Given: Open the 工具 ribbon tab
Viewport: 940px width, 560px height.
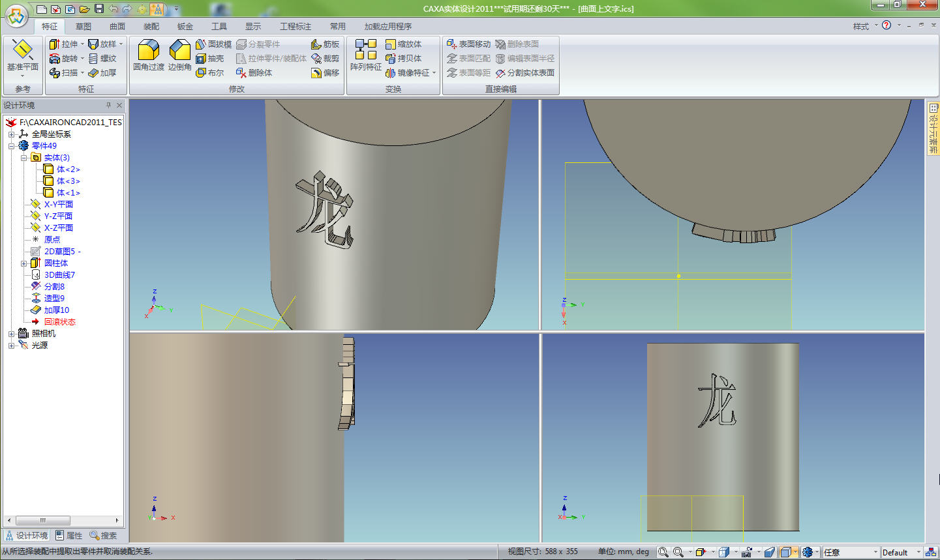Looking at the screenshot, I should [x=219, y=27].
